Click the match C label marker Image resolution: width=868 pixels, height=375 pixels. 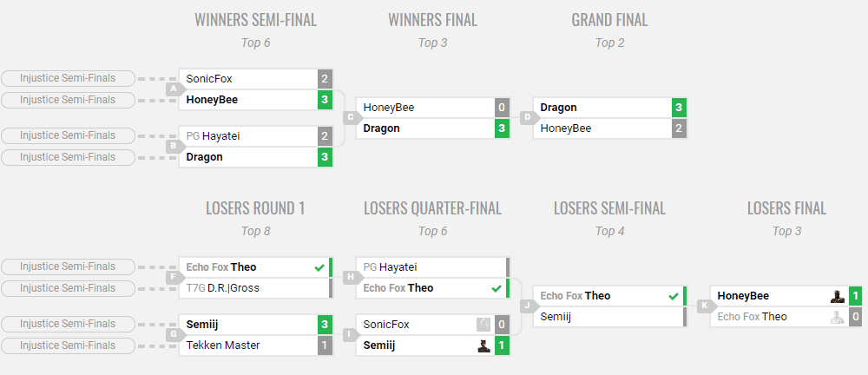(351, 117)
